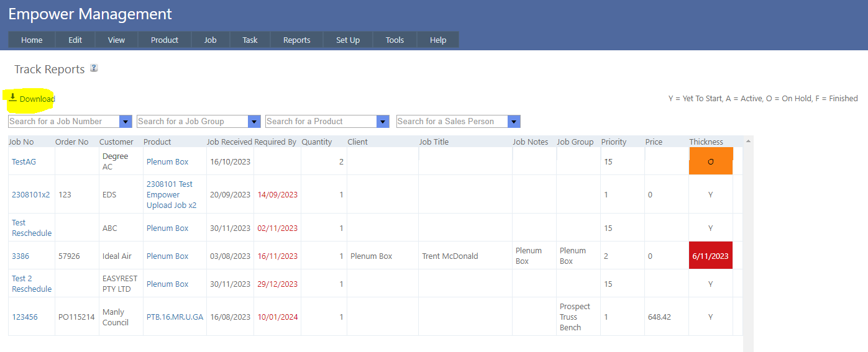Screen dimensions: 868x352
Task: Click the orange On Hold status cell
Action: 711,161
